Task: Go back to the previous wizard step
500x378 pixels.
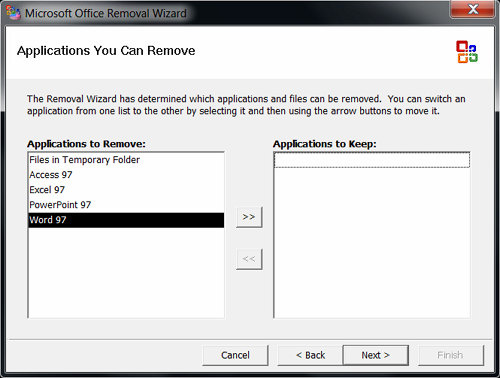Action: [x=310, y=355]
